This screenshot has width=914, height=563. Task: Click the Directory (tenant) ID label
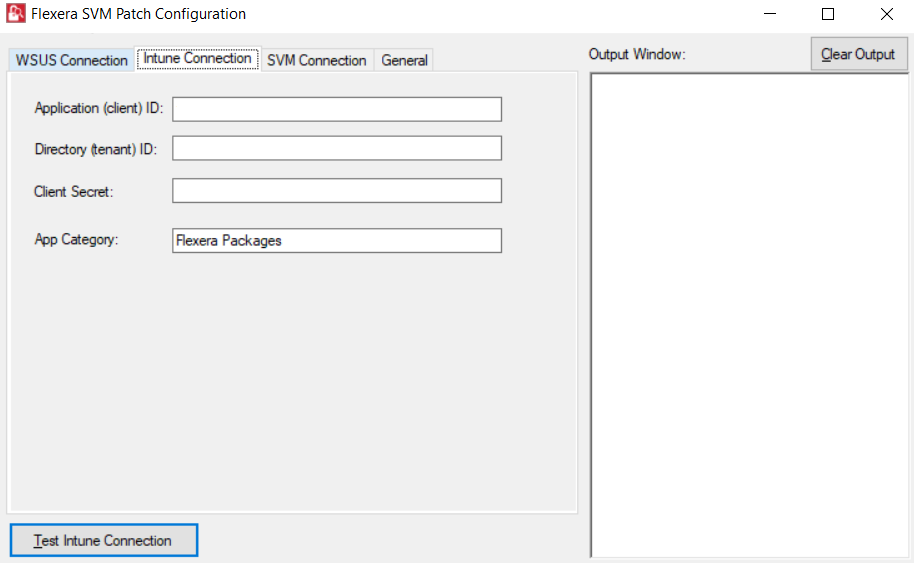pyautogui.click(x=95, y=149)
